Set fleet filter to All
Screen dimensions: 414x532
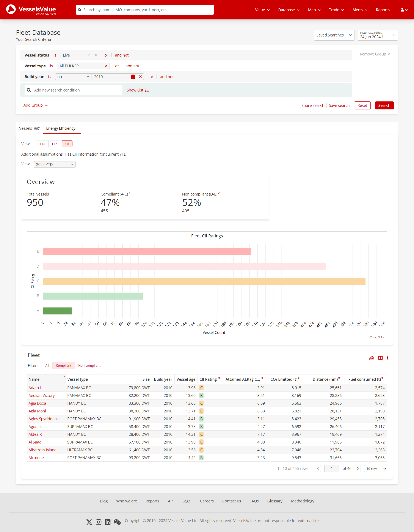tap(47, 365)
